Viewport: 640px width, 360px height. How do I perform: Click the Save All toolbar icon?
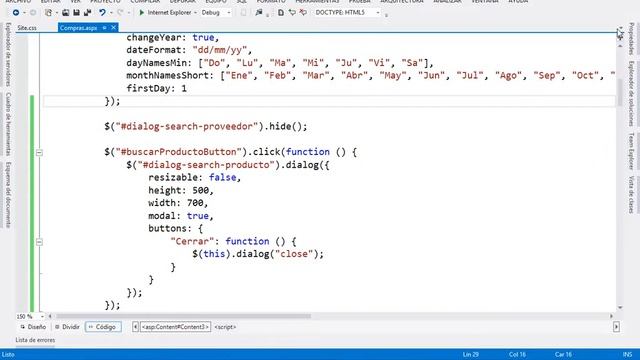pos(87,13)
